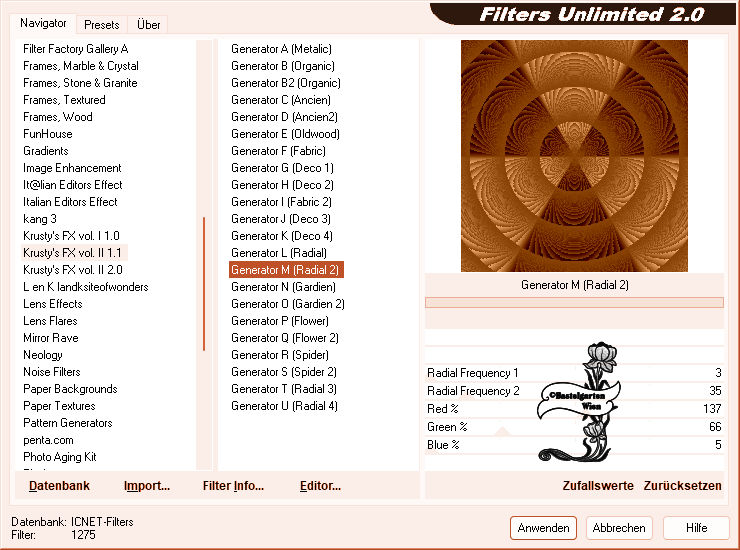The width and height of the screenshot is (740, 550).
Task: Choose Generator T (Radial 3) filter
Action: (284, 389)
